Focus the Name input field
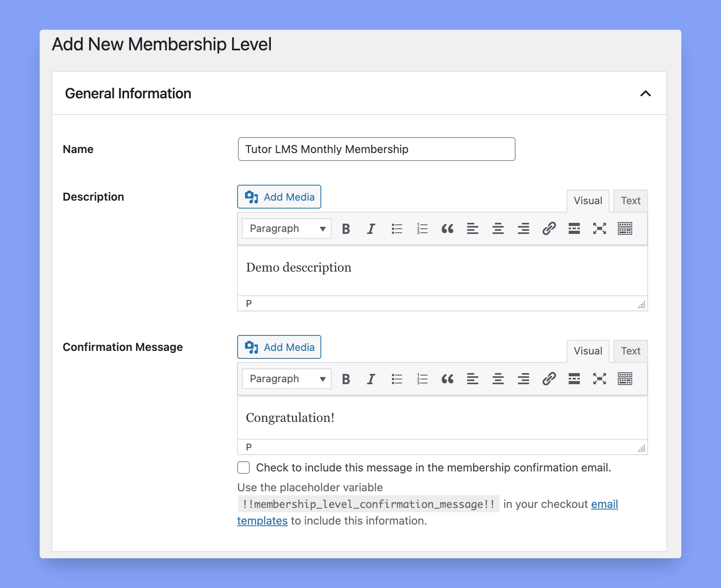This screenshot has width=721, height=588. click(x=376, y=149)
